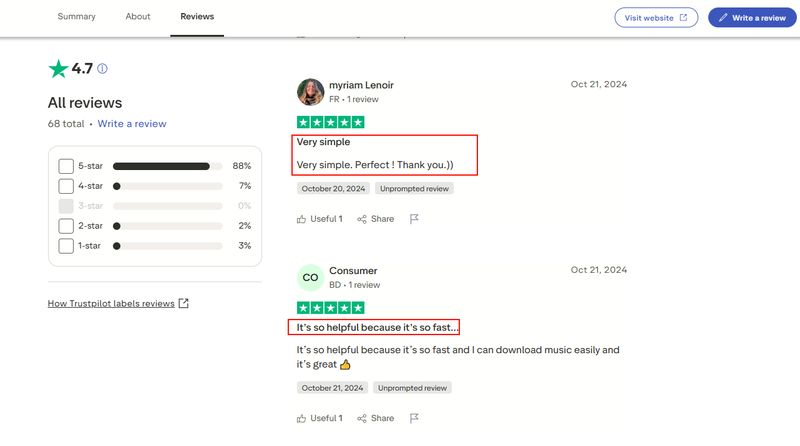This screenshot has width=800, height=446.
Task: Select the Reviews tab
Action: pos(197,16)
